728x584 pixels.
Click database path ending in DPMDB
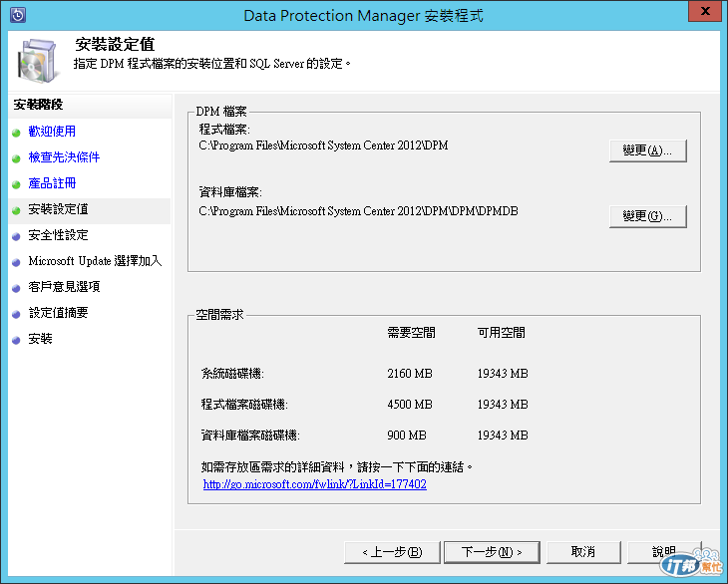(358, 211)
